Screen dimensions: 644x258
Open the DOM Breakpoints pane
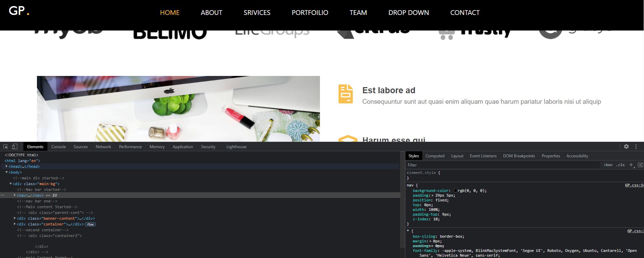point(519,156)
